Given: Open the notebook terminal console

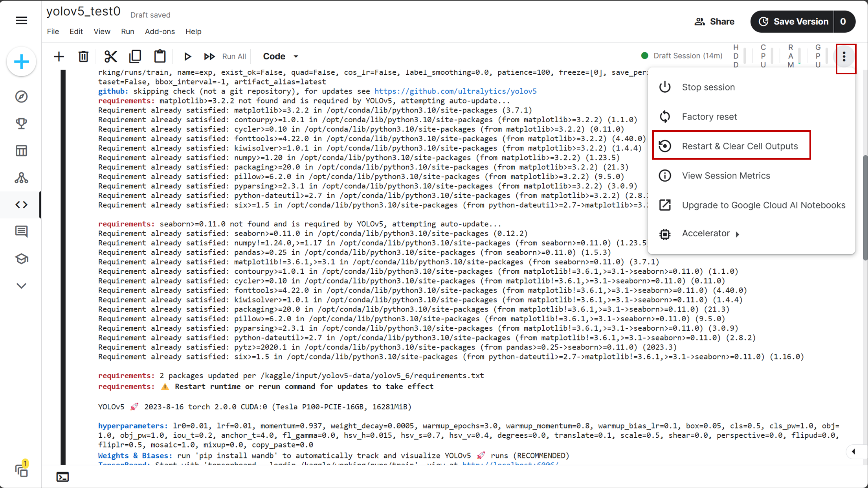Looking at the screenshot, I should [x=63, y=477].
